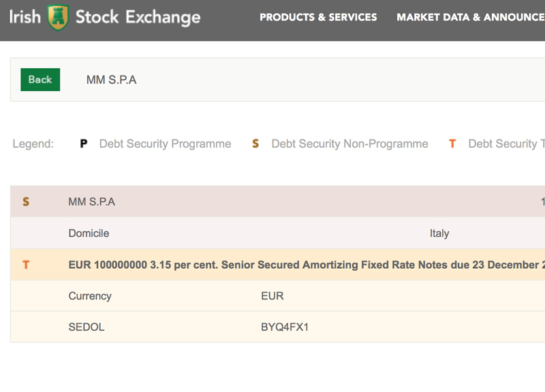Click the SEDOL value BYQ4FX1
This screenshot has height=392, width=545.
285,327
